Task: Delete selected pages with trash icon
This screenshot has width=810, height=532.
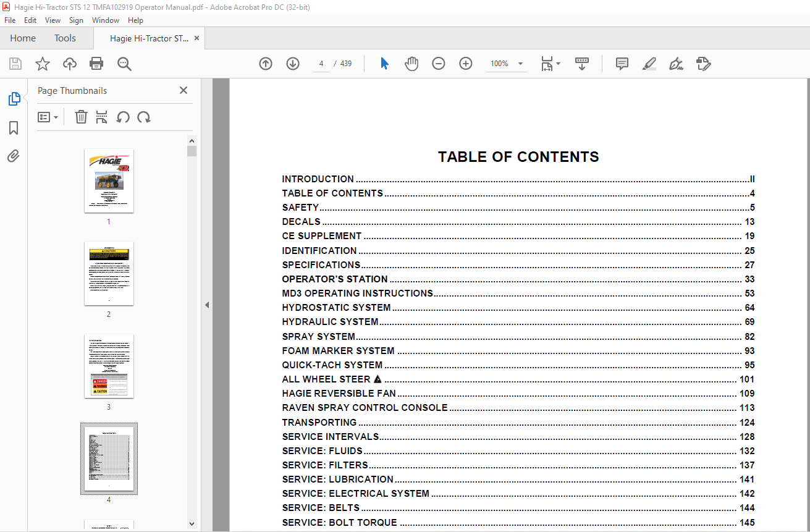Action: 81,117
